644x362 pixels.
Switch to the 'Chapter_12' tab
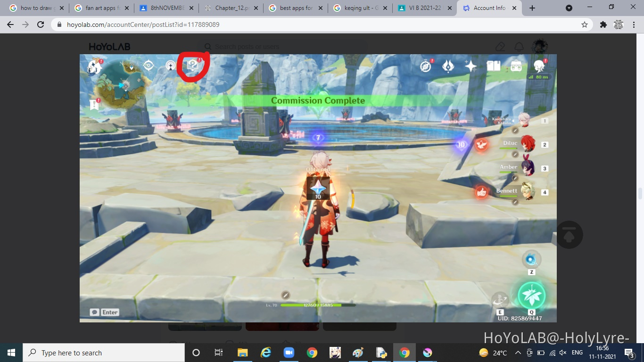coord(231,8)
